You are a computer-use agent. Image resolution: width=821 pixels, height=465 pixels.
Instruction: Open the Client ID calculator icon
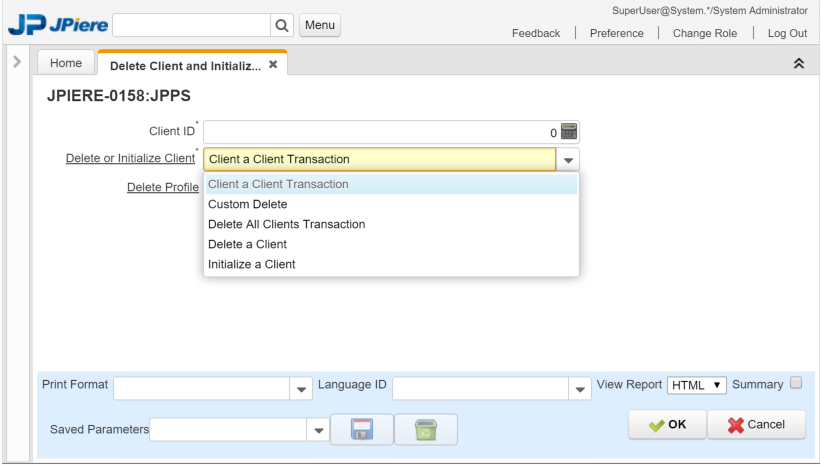pyautogui.click(x=569, y=131)
